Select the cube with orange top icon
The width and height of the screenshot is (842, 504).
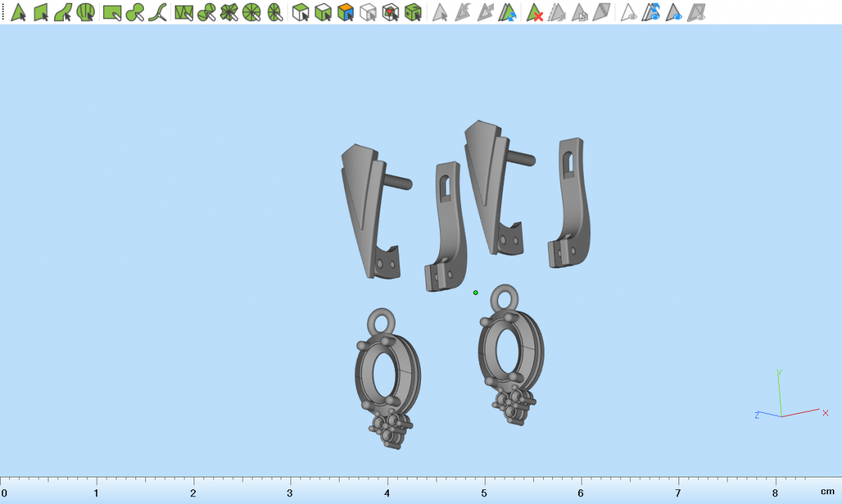pos(345,12)
